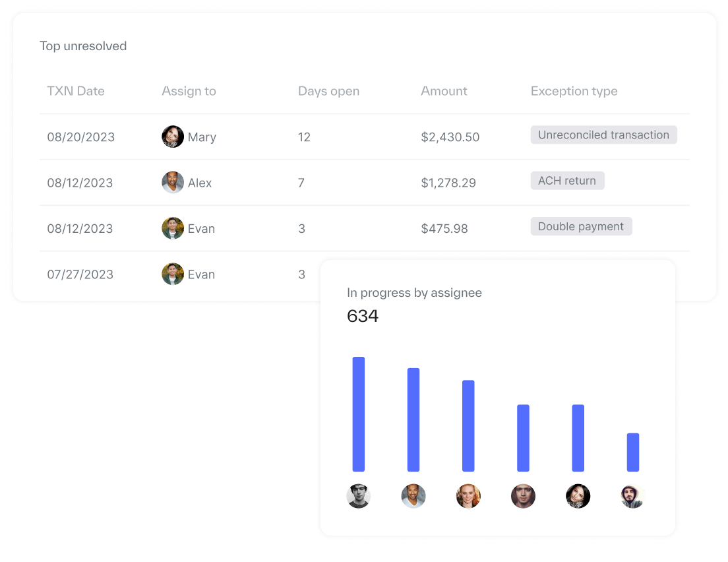Image resolution: width=728 pixels, height=562 pixels.
Task: Open the Unreconciled transaction tag
Action: [x=603, y=135]
